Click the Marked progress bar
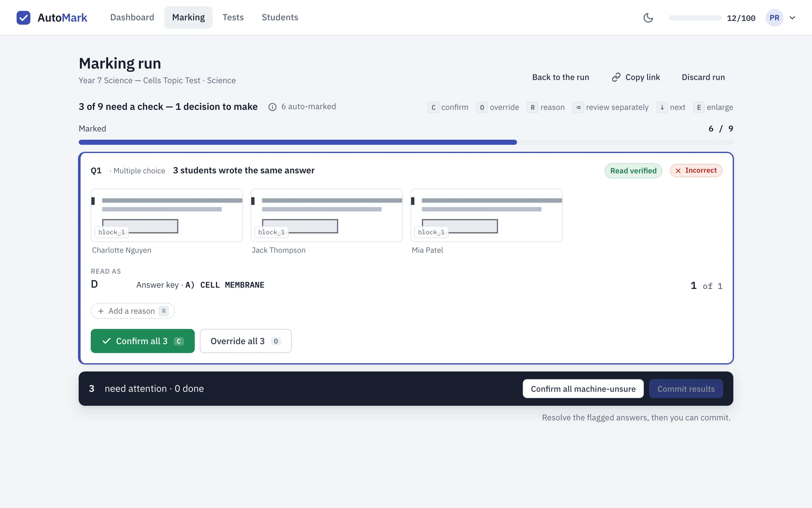This screenshot has width=812, height=508. click(406, 142)
